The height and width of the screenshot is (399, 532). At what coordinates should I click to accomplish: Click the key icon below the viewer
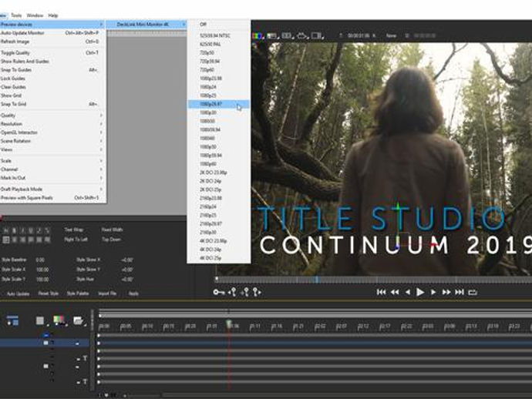coord(219,292)
